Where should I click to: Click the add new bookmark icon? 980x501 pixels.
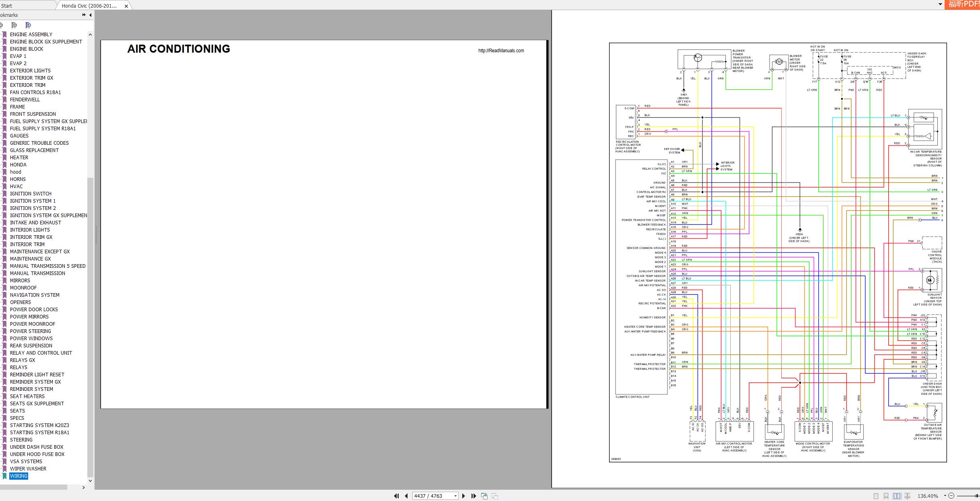point(14,25)
